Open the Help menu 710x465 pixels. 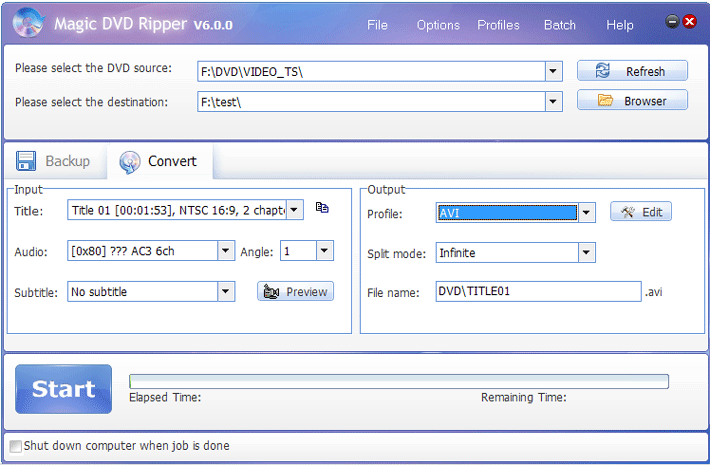click(x=619, y=25)
